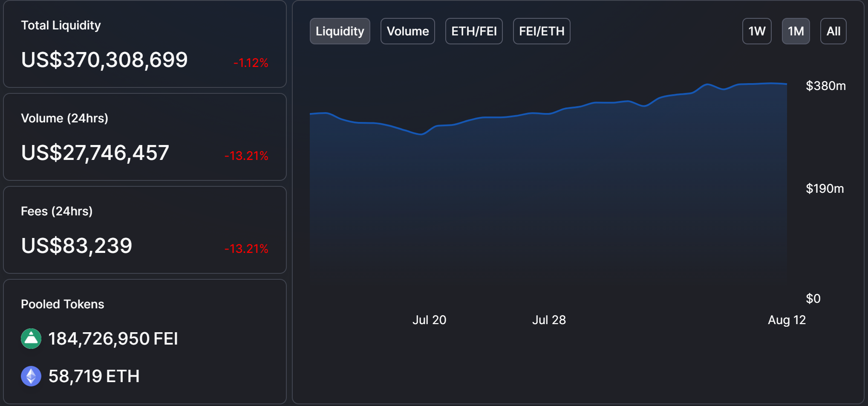The width and height of the screenshot is (868, 406).
Task: Click the Total Liquidity heading
Action: 61,26
